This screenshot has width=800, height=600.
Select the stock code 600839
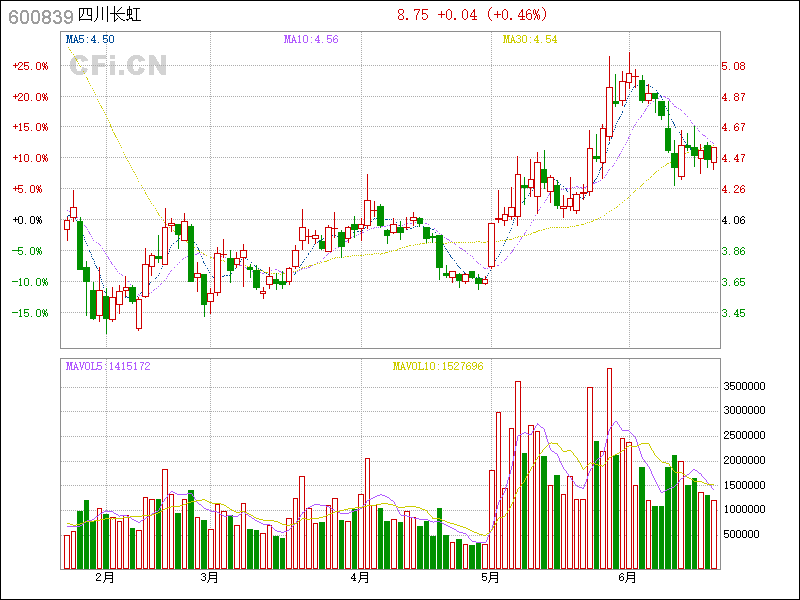tap(40, 17)
